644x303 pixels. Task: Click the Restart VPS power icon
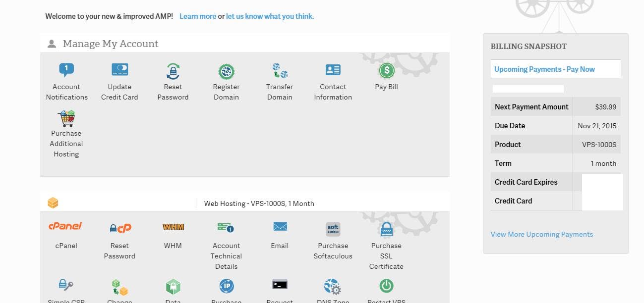pyautogui.click(x=387, y=286)
